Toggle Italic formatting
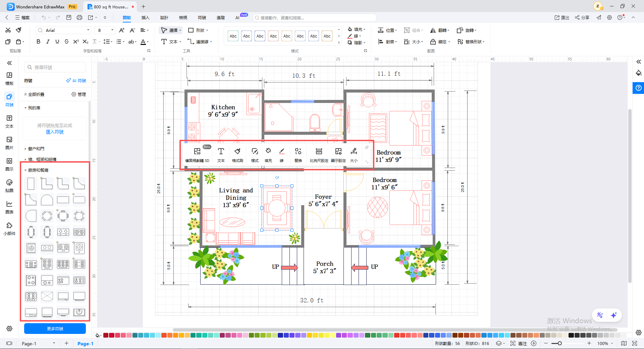 [x=48, y=42]
